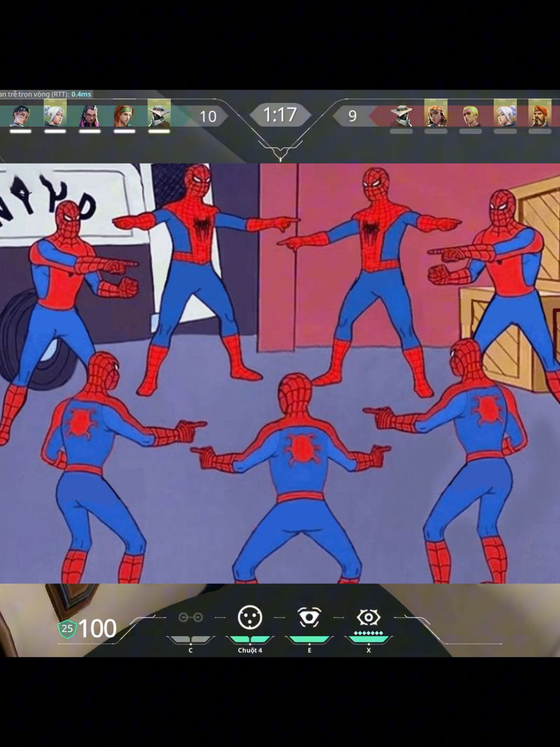Viewport: 560px width, 747px height.
Task: Click the green charge bar above E
Action: tap(309, 639)
